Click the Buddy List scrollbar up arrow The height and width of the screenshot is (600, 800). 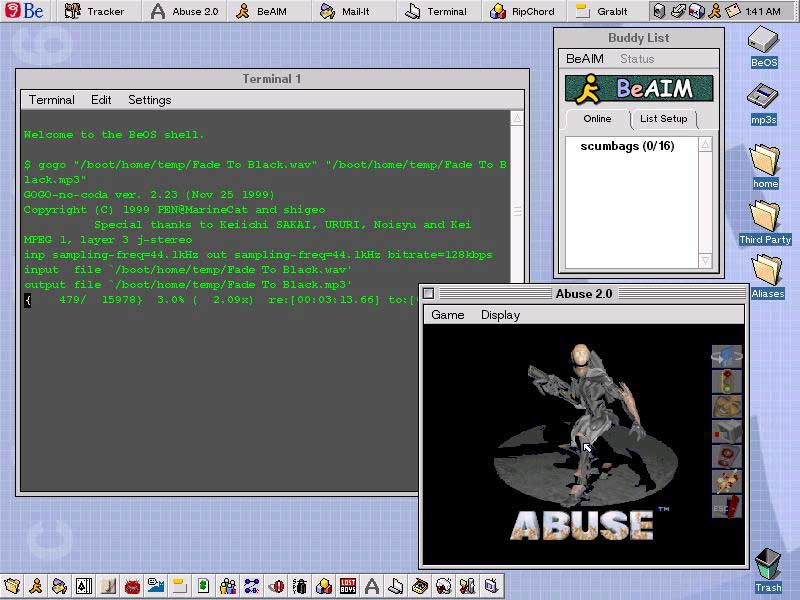(x=705, y=144)
